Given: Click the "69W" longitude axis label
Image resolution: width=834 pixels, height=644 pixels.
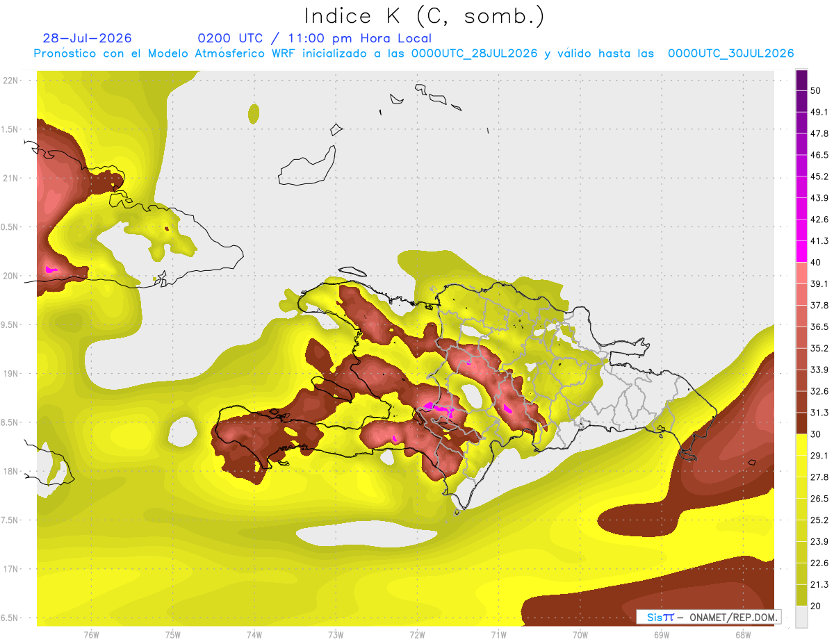Looking at the screenshot, I should 662,635.
